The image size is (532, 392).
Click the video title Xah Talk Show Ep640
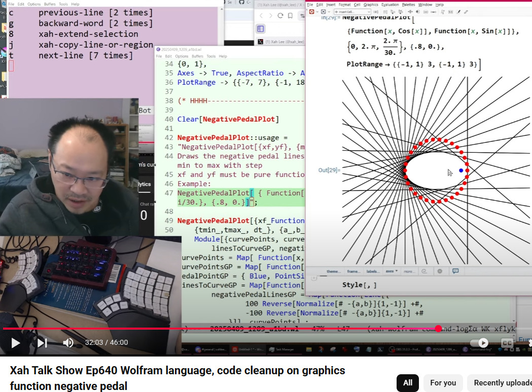coord(177,378)
